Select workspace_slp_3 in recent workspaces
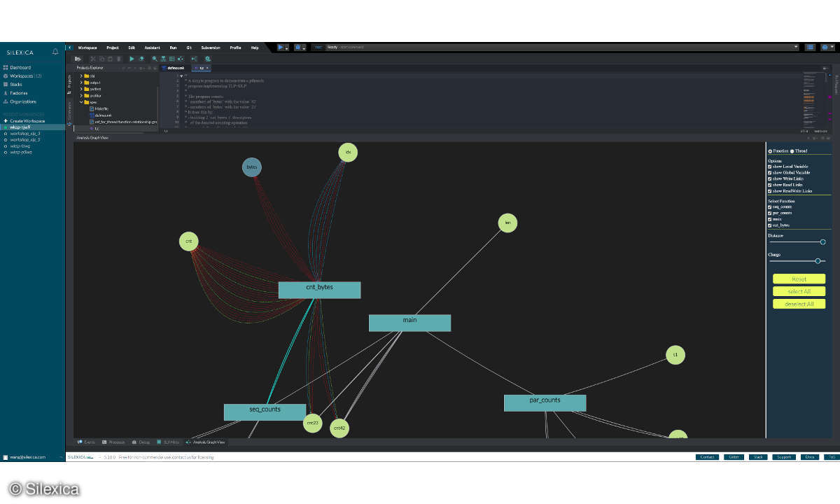 pyautogui.click(x=25, y=133)
